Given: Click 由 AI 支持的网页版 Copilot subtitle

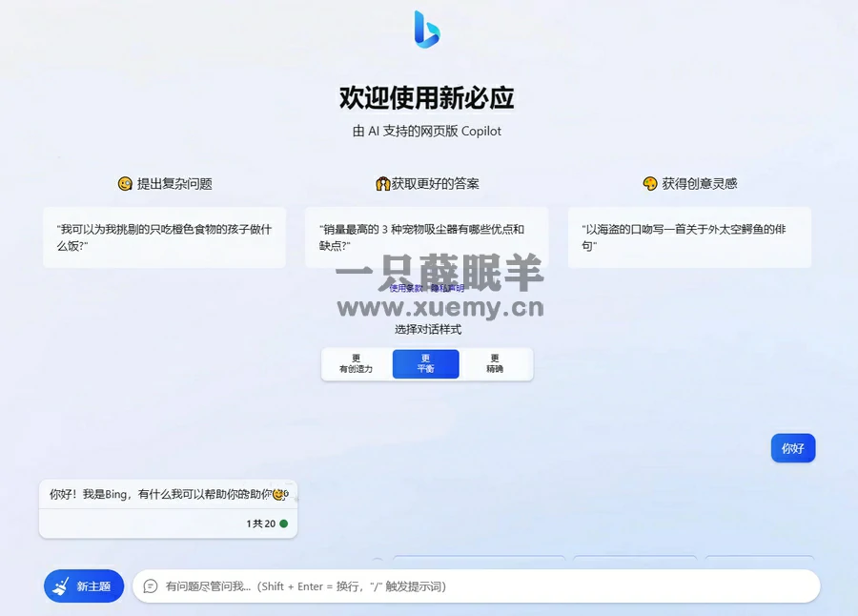Looking at the screenshot, I should 427,131.
